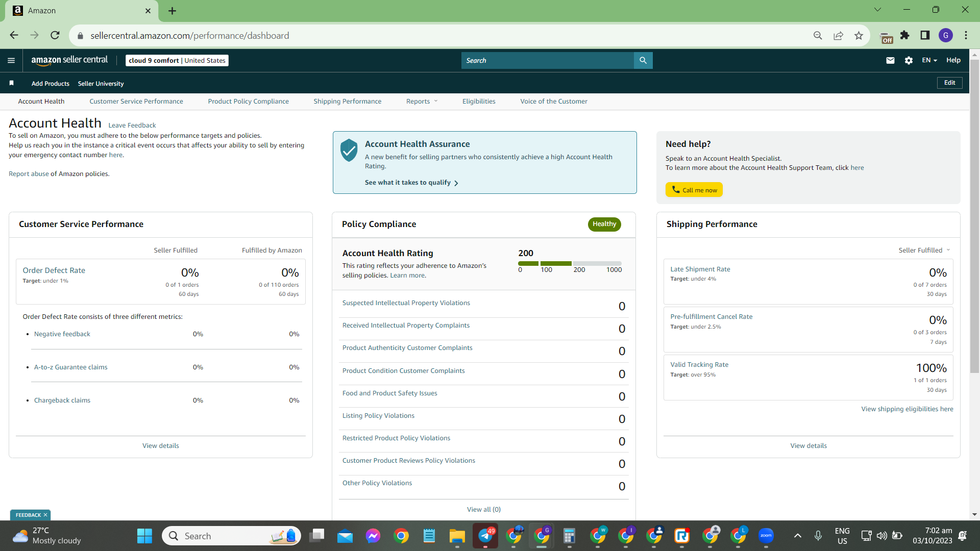Click the Report abuse link
This screenshot has height=551, width=980.
(29, 174)
